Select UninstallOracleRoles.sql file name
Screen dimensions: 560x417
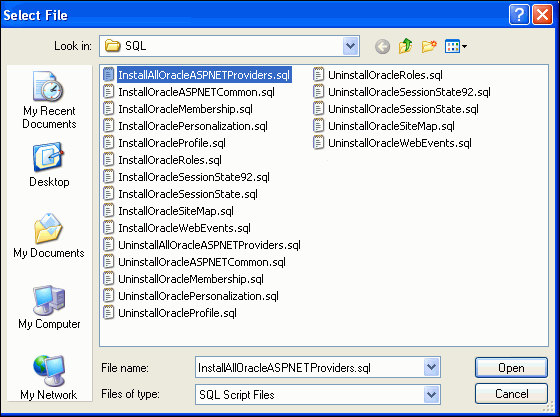click(x=385, y=75)
